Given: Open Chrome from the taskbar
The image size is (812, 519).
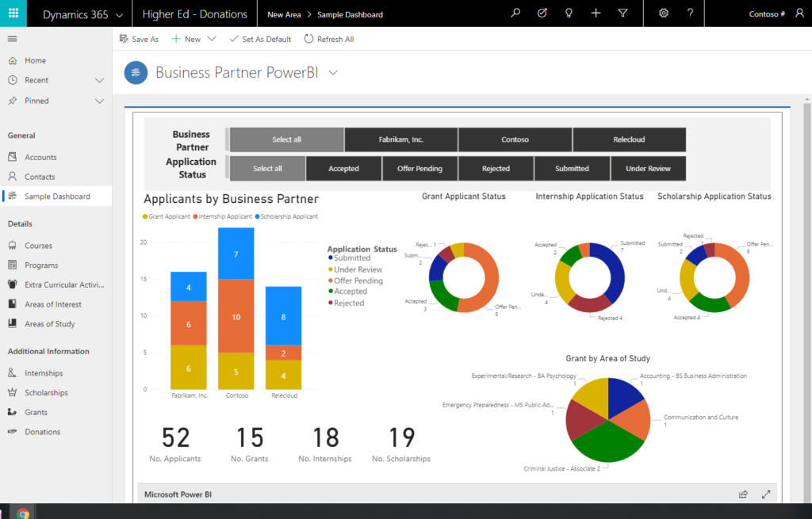Looking at the screenshot, I should click(23, 512).
